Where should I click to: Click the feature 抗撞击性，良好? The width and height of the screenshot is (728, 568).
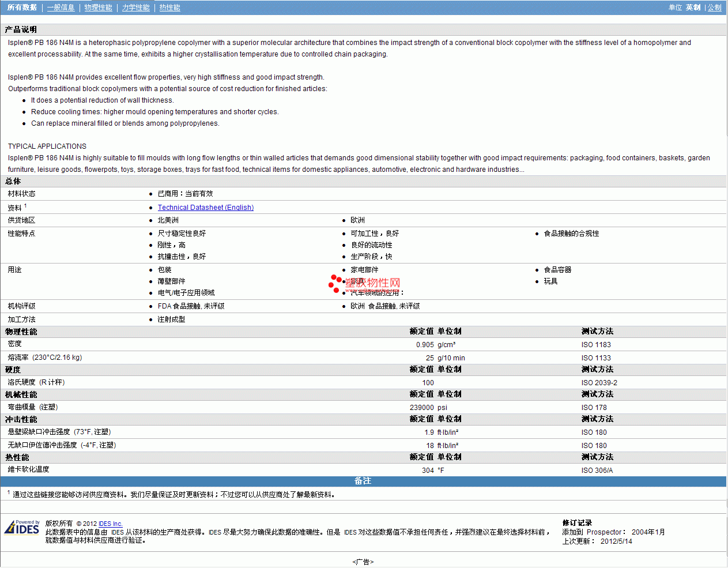[x=182, y=257]
